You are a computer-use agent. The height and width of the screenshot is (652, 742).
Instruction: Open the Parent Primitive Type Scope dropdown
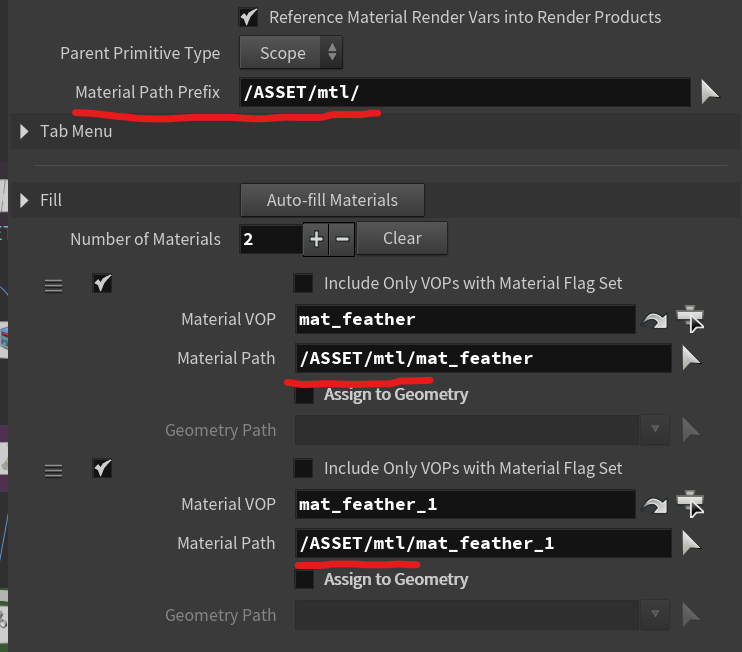point(291,53)
